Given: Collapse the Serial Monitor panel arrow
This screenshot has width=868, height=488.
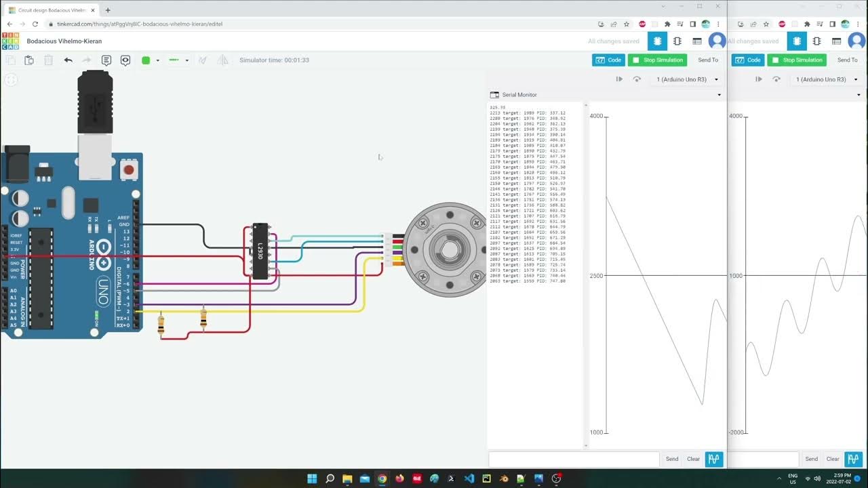Looking at the screenshot, I should tap(719, 95).
